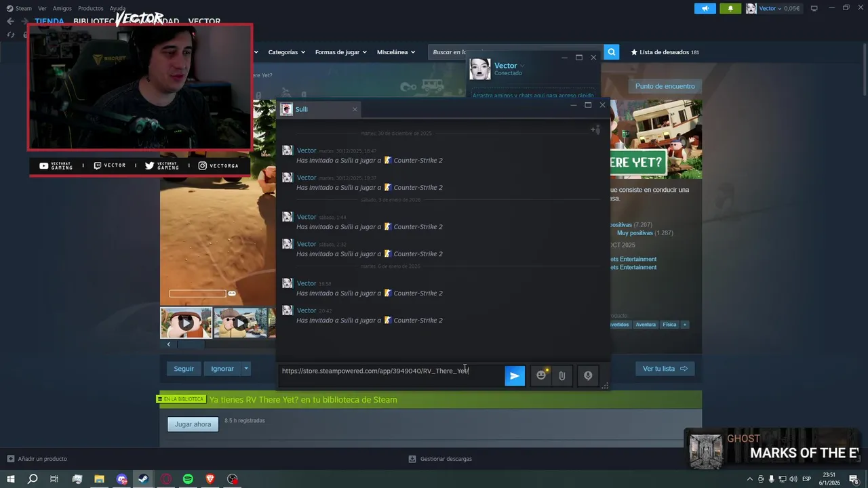This screenshot has height=488, width=868.
Task: Click the plus icon for Añadir un producto
Action: click(x=10, y=459)
